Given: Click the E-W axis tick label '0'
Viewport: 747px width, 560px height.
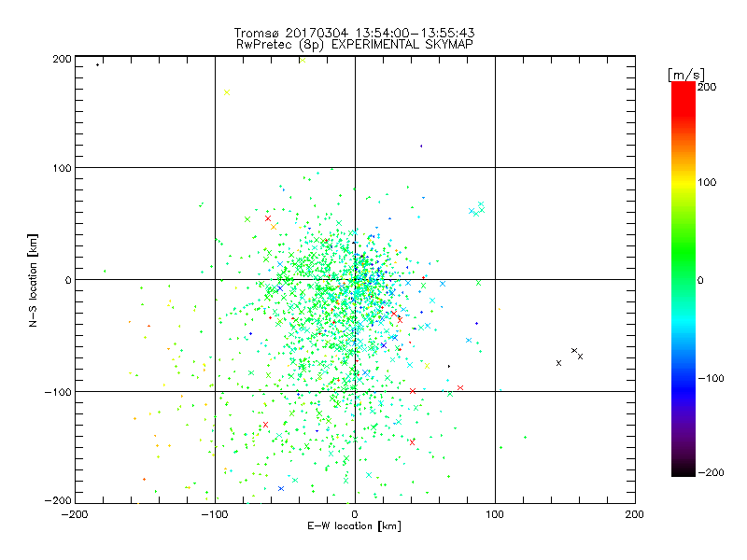Looking at the screenshot, I should coord(355,514).
